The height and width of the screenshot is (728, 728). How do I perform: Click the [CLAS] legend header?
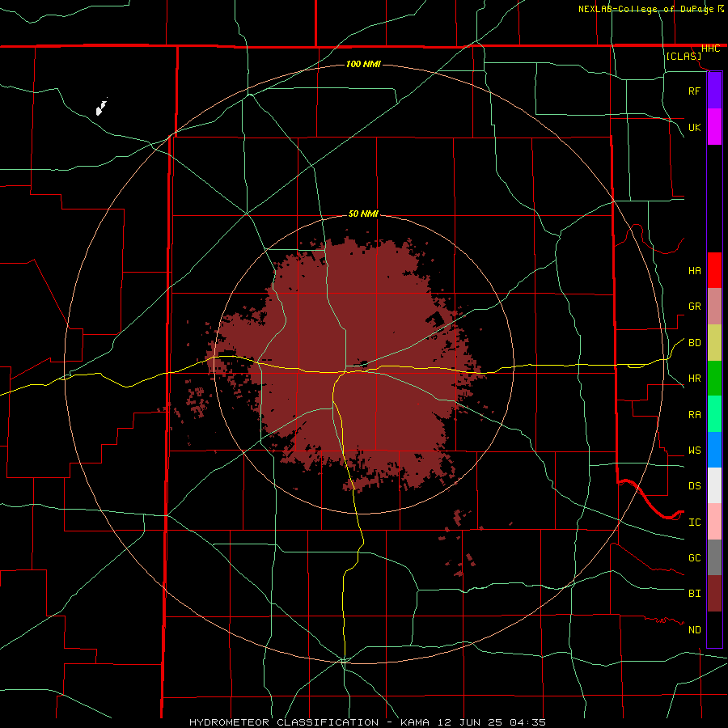click(684, 57)
